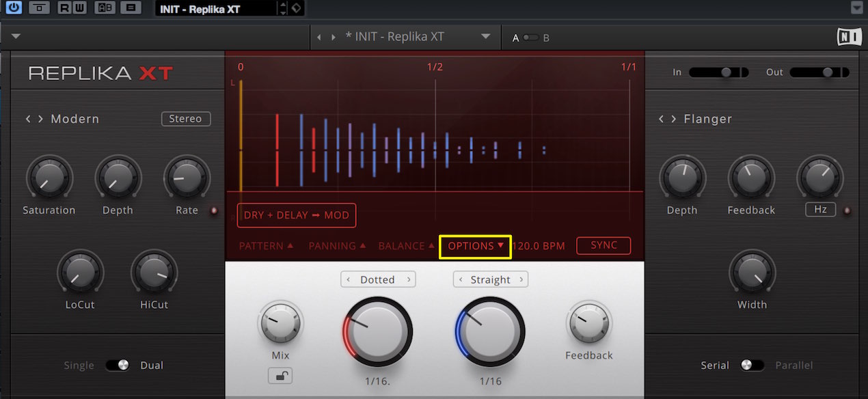Image resolution: width=868 pixels, height=399 pixels.
Task: Click the Saturation knob
Action: coord(49,178)
